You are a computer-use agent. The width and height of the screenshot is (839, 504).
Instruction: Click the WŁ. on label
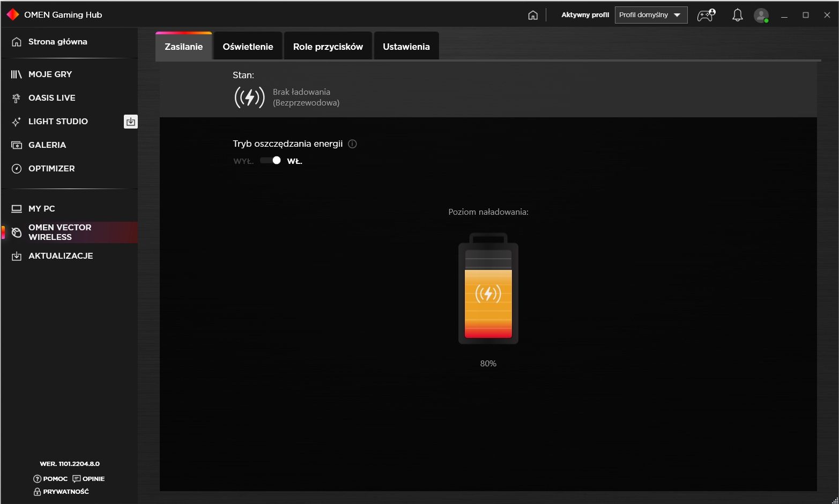click(x=295, y=161)
